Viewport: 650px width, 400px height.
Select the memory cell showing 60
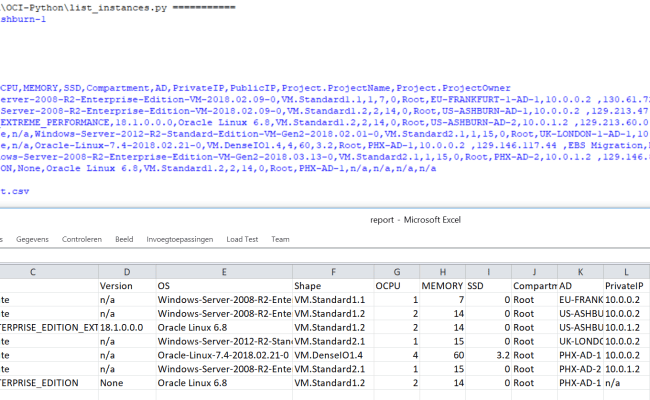[443, 355]
